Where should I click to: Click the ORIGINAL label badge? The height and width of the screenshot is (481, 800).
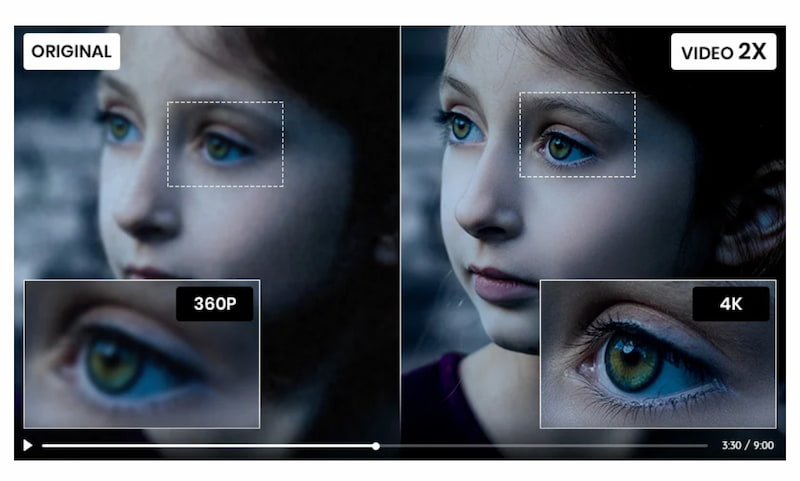pyautogui.click(x=71, y=52)
